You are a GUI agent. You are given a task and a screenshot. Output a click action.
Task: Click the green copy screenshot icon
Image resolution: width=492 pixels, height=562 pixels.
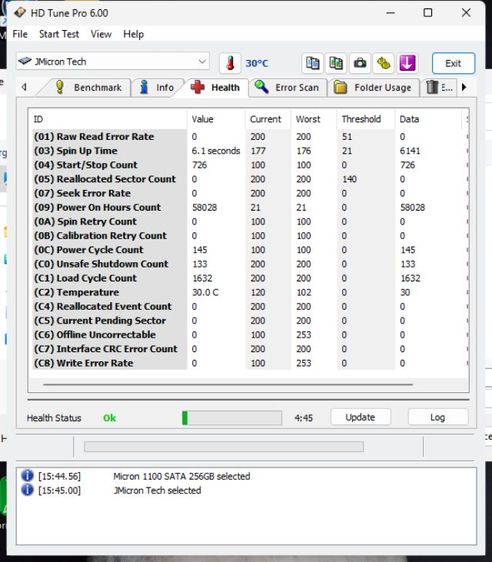(336, 63)
